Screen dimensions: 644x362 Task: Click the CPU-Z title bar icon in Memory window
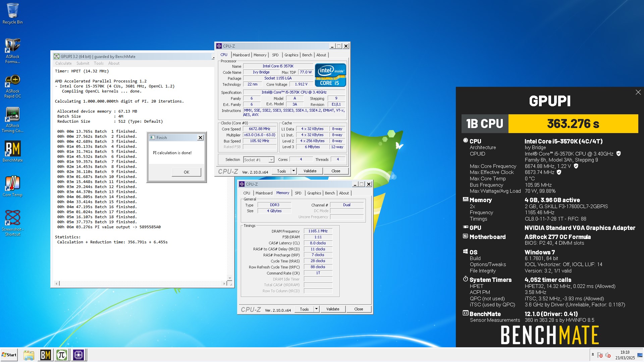pos(242,184)
